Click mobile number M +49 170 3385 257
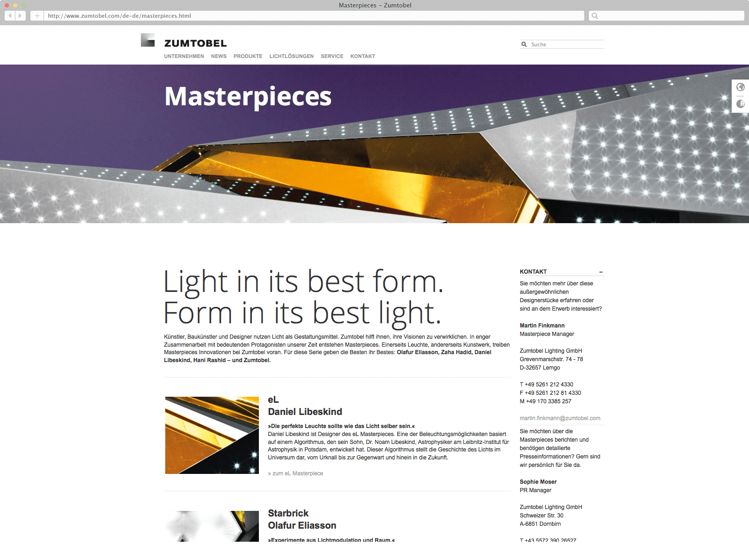 [545, 401]
